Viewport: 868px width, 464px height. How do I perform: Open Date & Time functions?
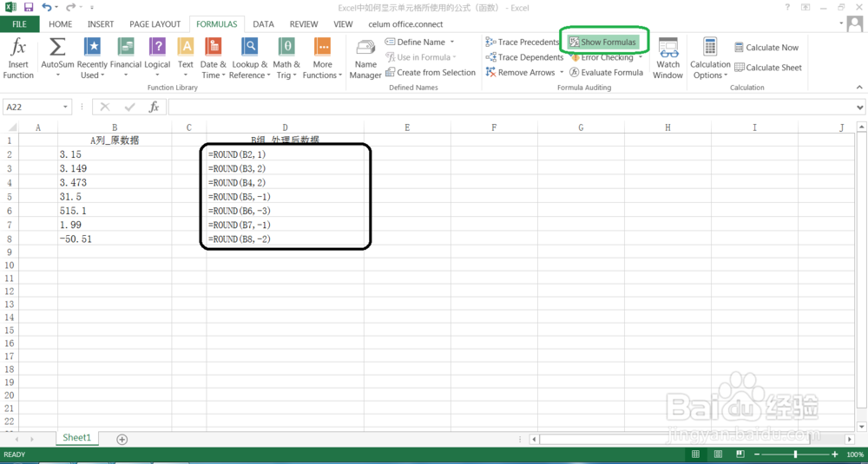click(214, 59)
